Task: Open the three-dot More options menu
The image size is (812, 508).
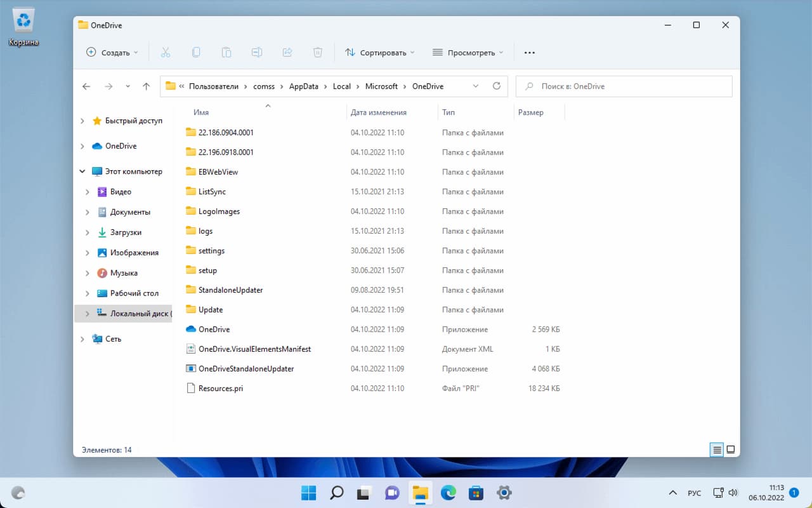Action: coord(530,53)
